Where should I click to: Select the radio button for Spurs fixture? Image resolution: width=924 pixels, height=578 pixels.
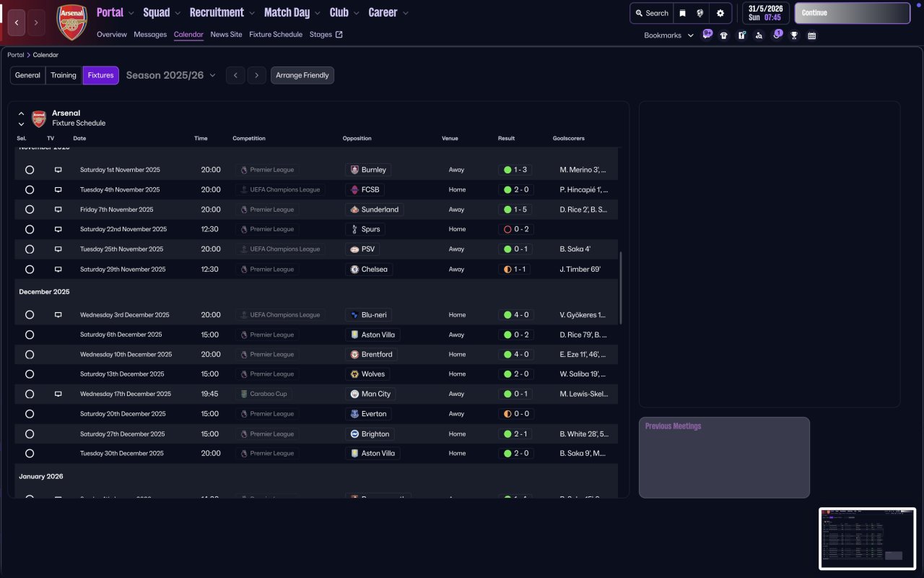click(x=30, y=229)
